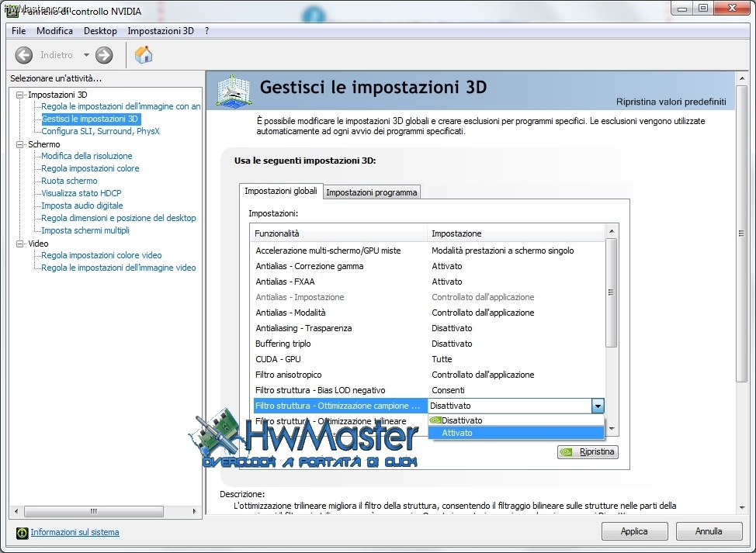Open Visualizza stato HDCP
756x553 pixels.
pos(81,193)
